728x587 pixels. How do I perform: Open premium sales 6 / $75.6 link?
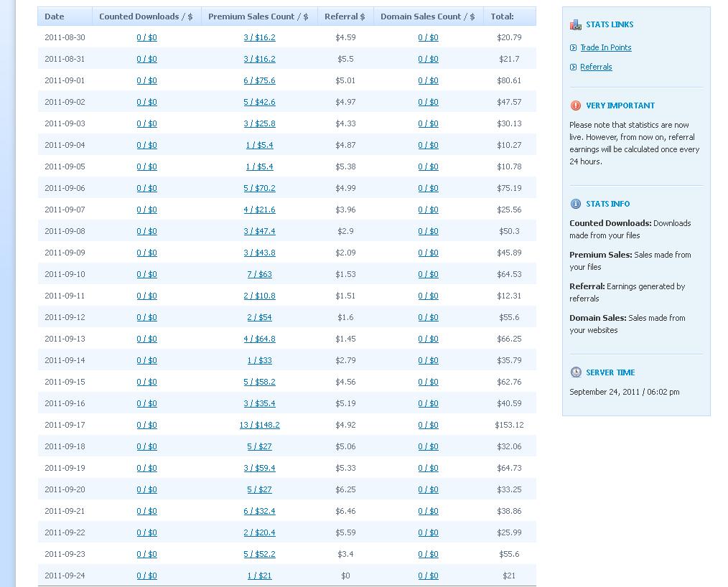(259, 80)
